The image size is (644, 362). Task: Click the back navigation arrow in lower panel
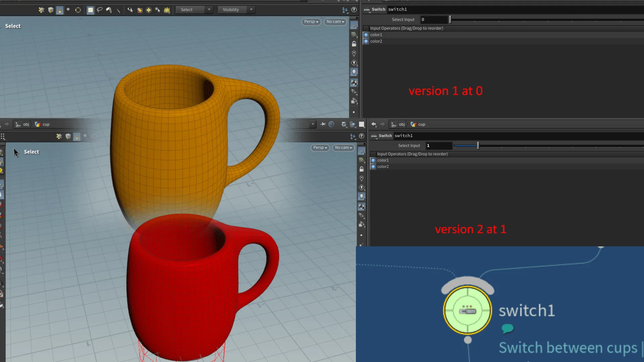pos(374,124)
